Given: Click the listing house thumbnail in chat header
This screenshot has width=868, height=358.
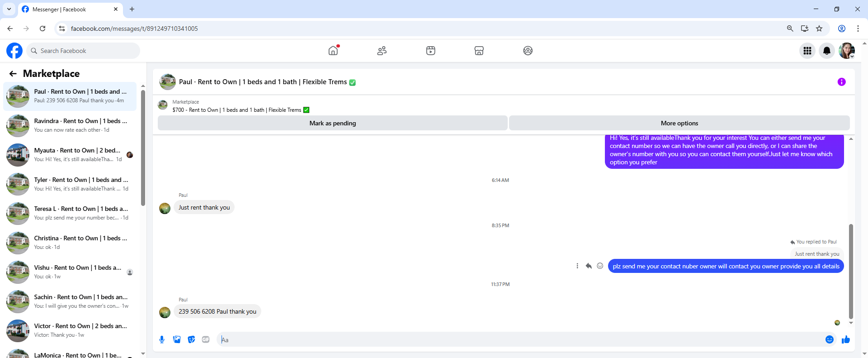Looking at the screenshot, I should [x=168, y=82].
